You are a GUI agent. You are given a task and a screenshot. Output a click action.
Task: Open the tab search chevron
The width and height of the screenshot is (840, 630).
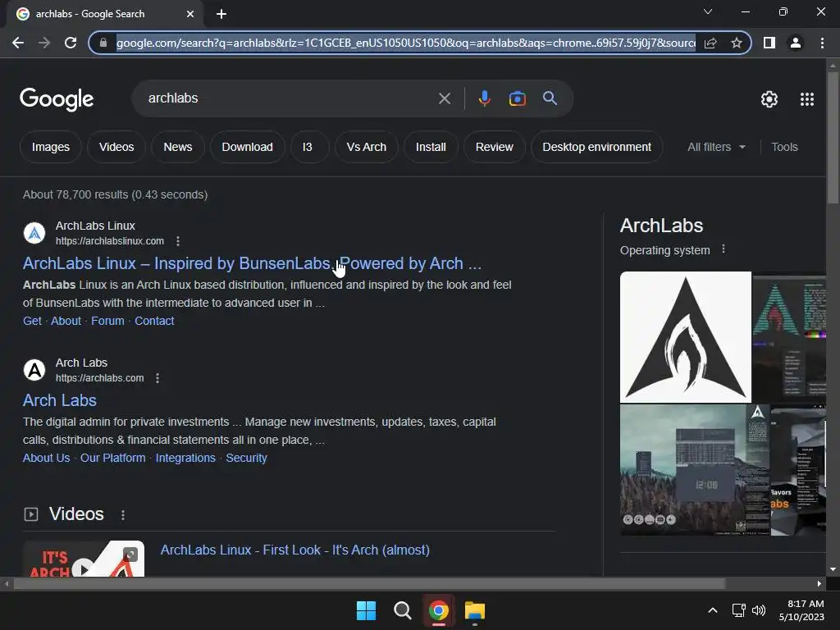coord(708,11)
